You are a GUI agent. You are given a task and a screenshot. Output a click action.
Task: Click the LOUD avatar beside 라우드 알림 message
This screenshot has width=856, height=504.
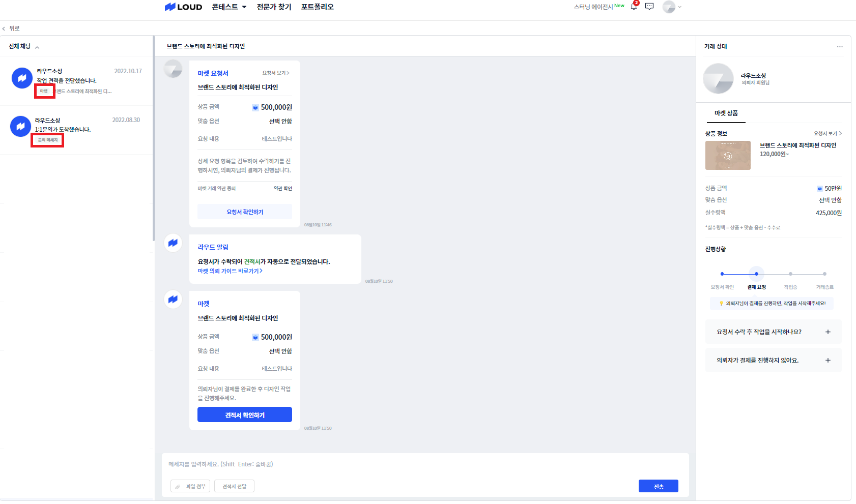click(x=173, y=243)
